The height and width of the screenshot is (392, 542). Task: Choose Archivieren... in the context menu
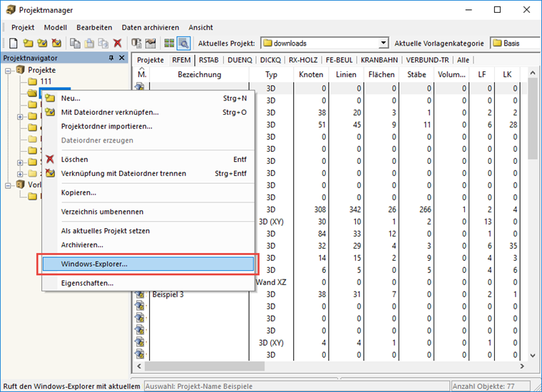click(148, 245)
